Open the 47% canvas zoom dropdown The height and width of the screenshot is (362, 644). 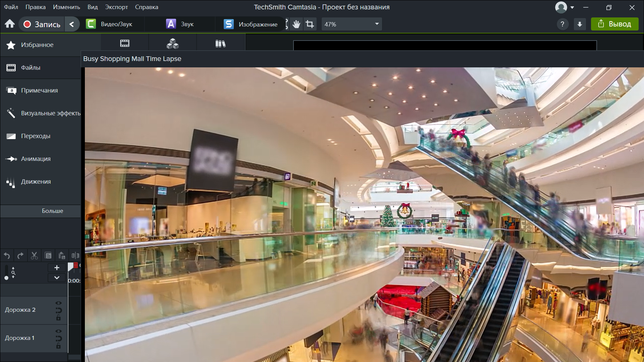point(352,24)
